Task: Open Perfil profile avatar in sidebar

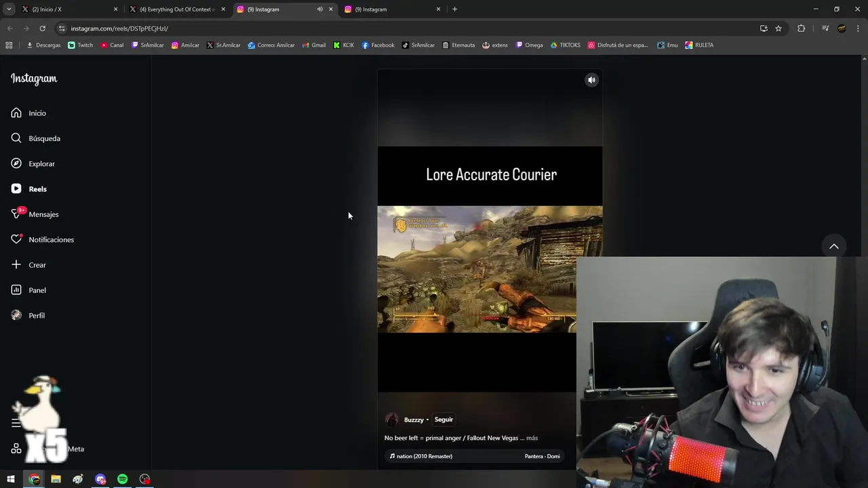Action: [28, 316]
